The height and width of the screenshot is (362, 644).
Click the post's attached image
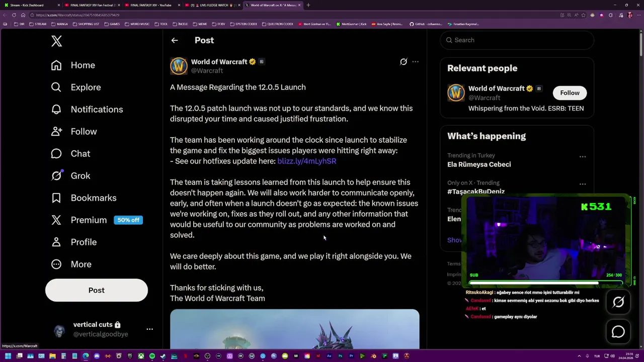[295, 329]
